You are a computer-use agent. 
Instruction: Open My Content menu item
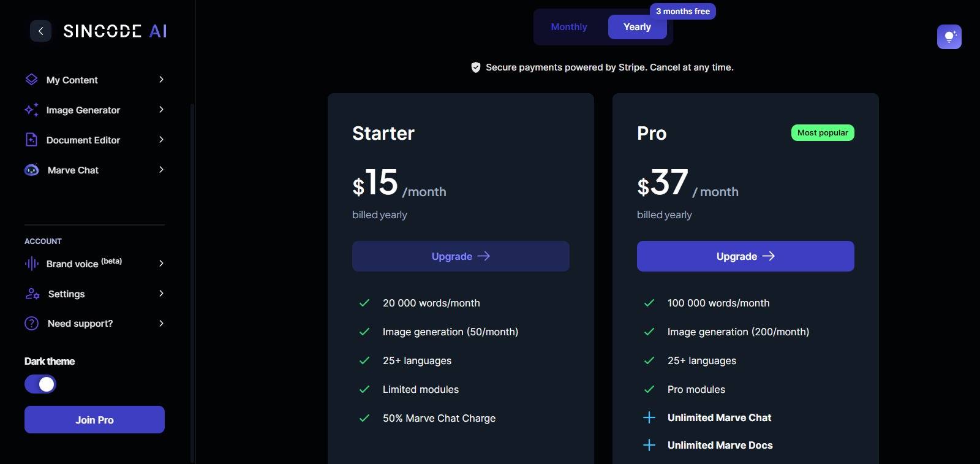point(94,80)
